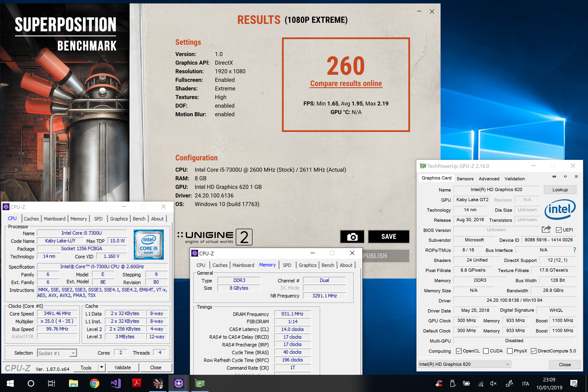Click the GPU name field Intel(R) HD Graphics 620
Screen dimensions: 588x392
(x=496, y=190)
